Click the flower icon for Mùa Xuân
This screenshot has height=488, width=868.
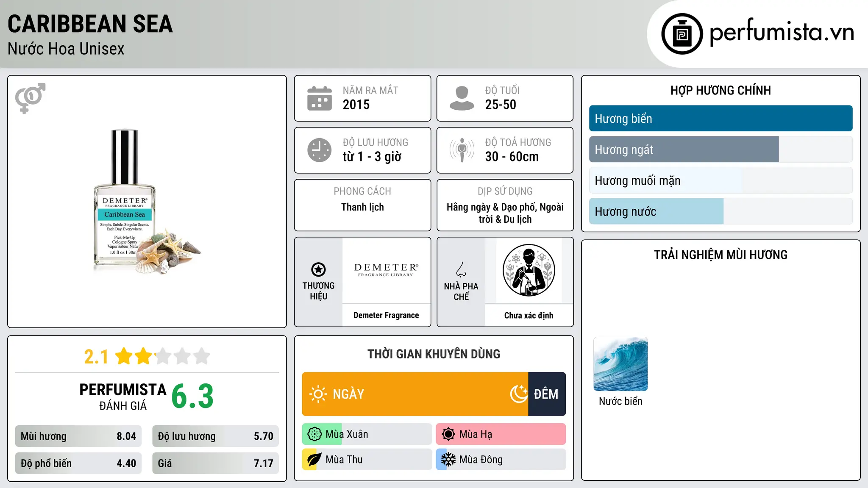pyautogui.click(x=314, y=434)
